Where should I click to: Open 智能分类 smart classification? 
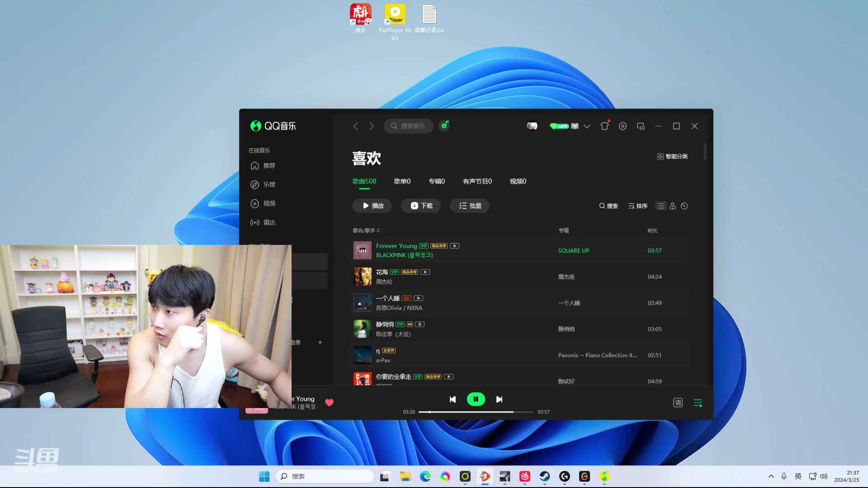tap(672, 156)
